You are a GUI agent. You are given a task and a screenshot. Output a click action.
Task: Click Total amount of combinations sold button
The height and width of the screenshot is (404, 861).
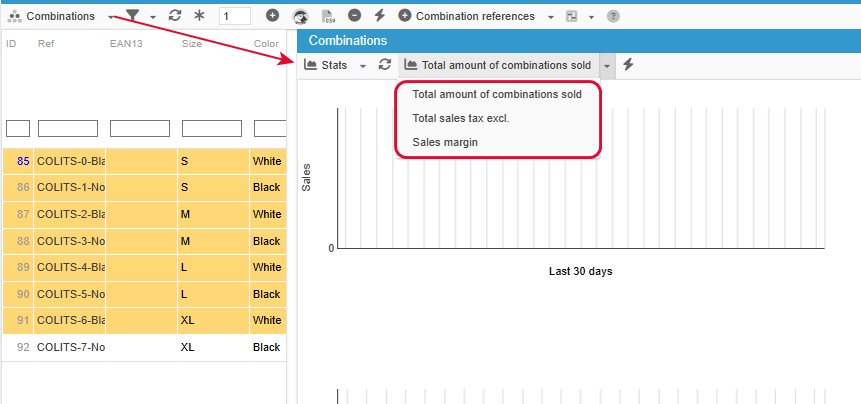coord(497,65)
